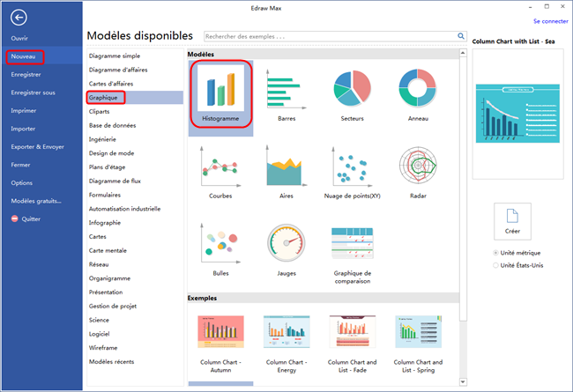Select the Courbes line chart template
This screenshot has height=392, width=573.
(x=220, y=172)
